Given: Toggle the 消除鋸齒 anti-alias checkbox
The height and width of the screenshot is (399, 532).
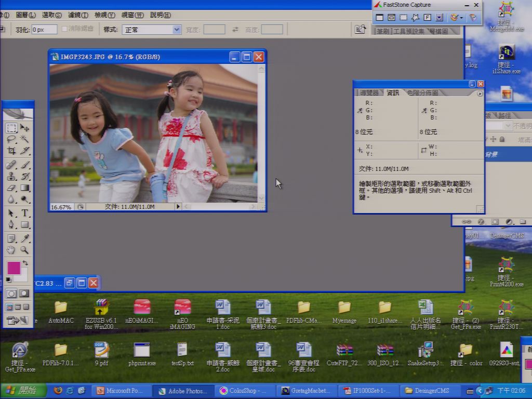Looking at the screenshot, I should [x=64, y=29].
